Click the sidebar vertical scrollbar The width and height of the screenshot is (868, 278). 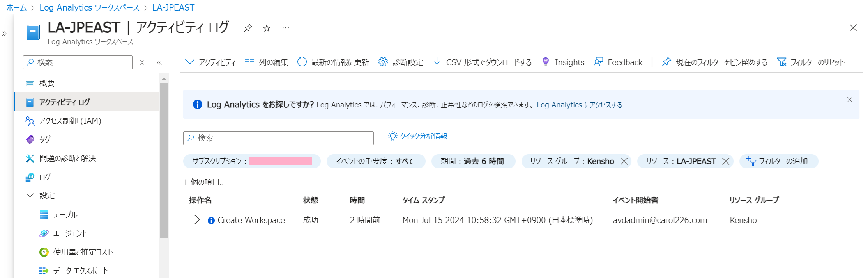pos(164,160)
